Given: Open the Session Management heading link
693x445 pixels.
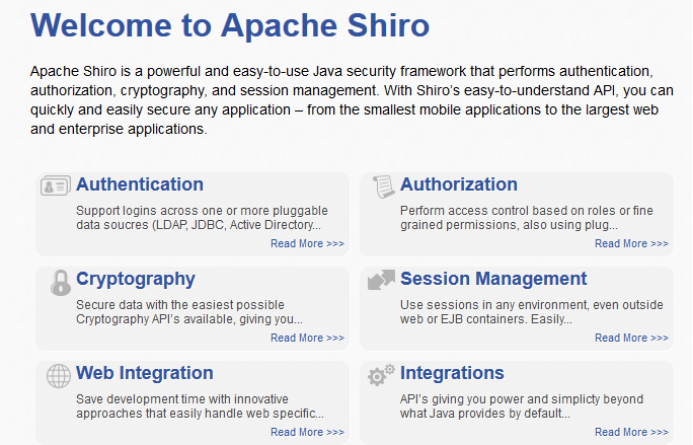Looking at the screenshot, I should 494,279.
